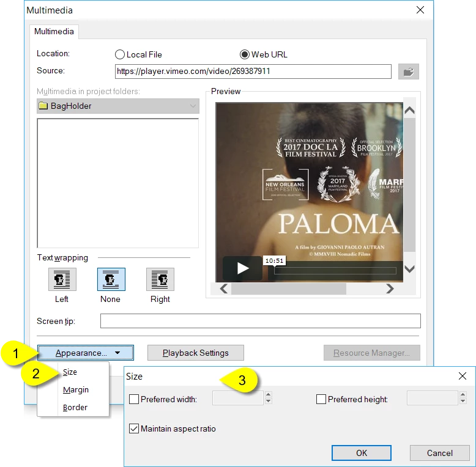Uncheck Maintain aspect ratio

(x=134, y=428)
